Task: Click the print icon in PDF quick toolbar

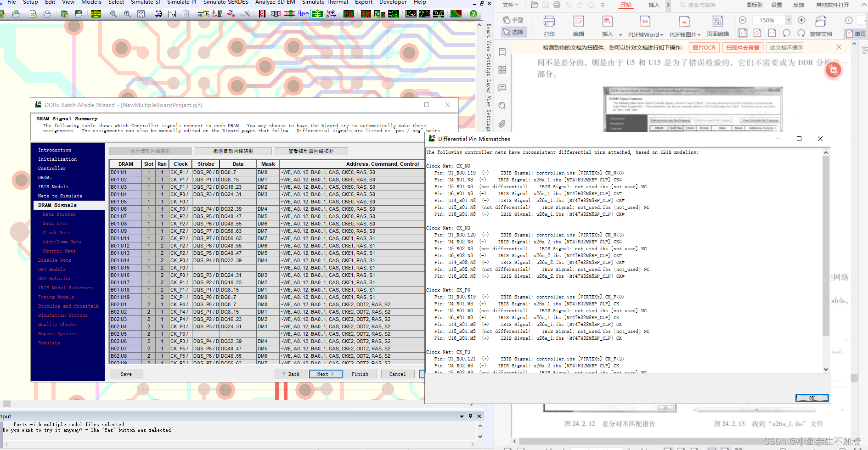Action: [x=557, y=5]
